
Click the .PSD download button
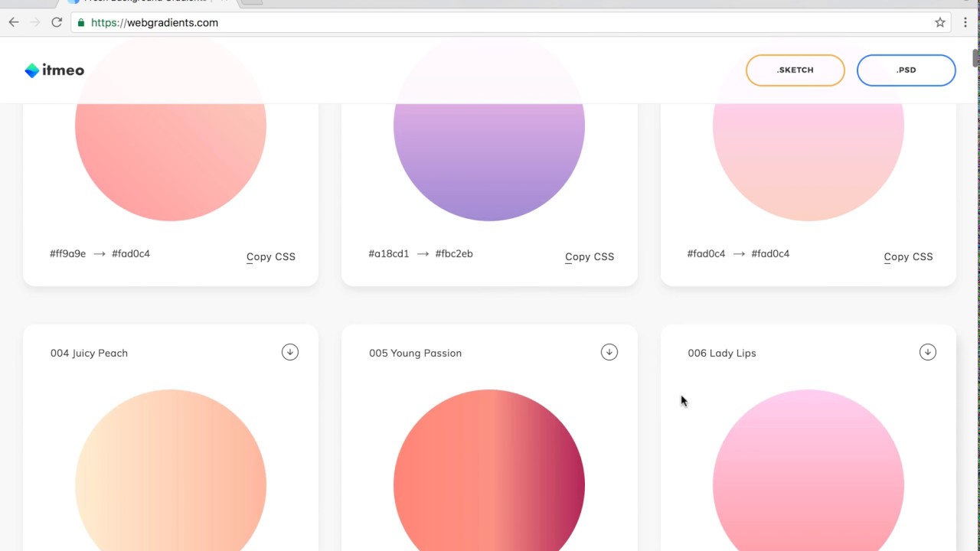[906, 70]
